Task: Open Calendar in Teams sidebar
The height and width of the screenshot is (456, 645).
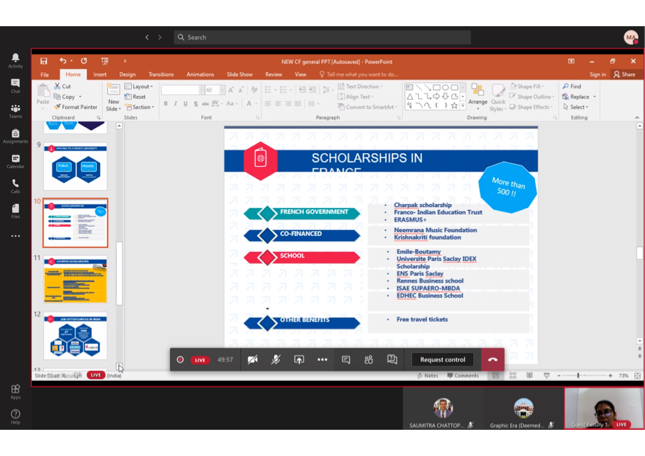Action: point(15,160)
